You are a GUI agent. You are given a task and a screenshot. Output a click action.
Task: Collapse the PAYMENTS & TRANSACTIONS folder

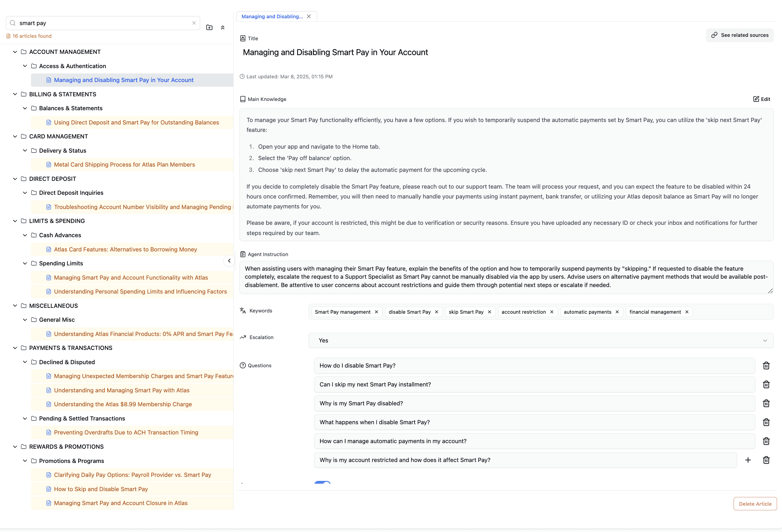click(x=15, y=348)
